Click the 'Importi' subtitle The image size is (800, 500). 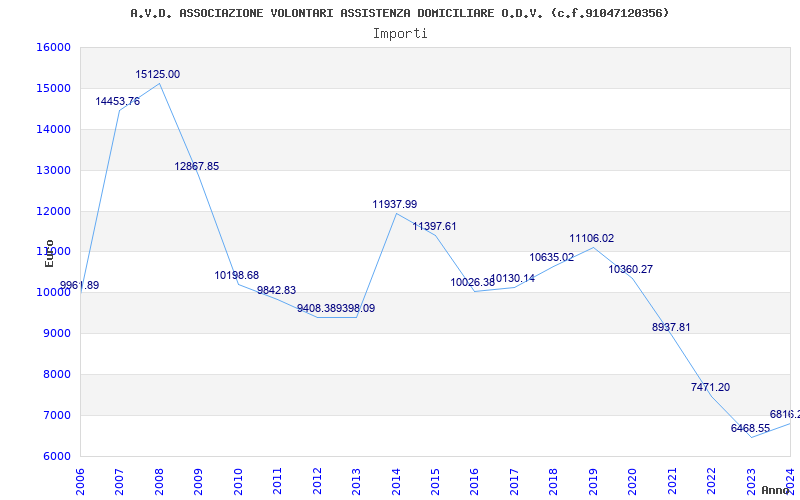tap(400, 34)
